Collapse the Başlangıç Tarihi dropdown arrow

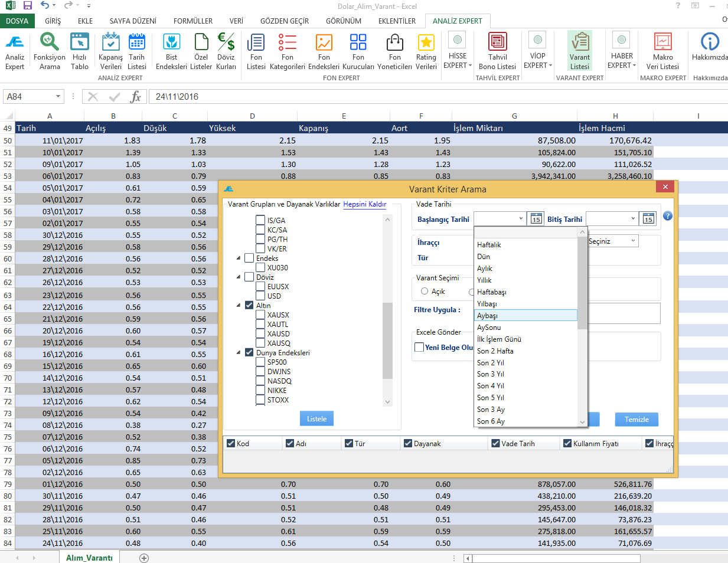(x=521, y=219)
